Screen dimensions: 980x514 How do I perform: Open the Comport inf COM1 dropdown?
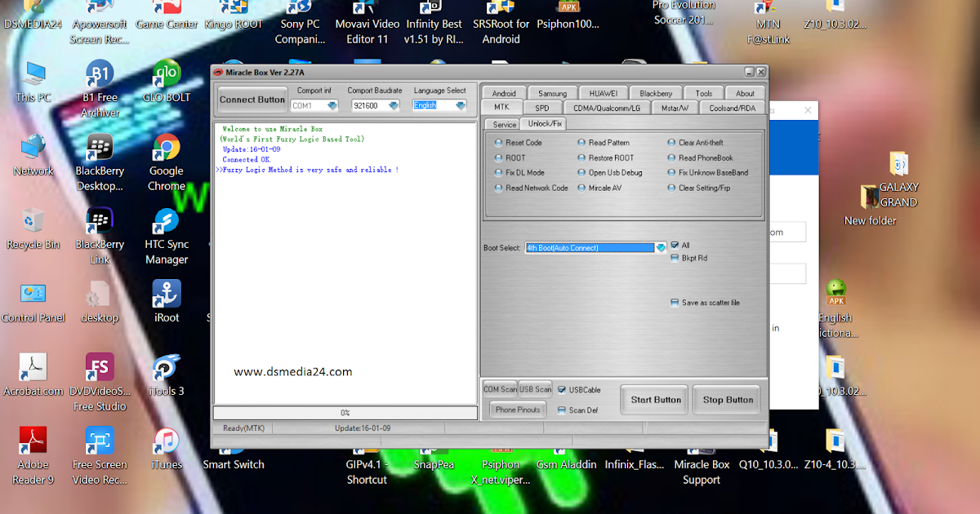(x=332, y=105)
